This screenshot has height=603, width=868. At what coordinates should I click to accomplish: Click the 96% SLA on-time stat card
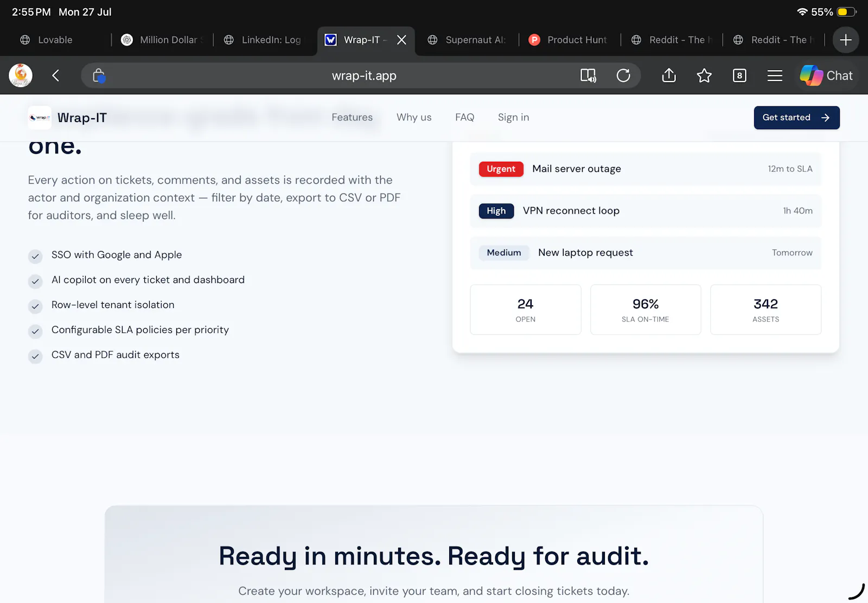pyautogui.click(x=646, y=310)
